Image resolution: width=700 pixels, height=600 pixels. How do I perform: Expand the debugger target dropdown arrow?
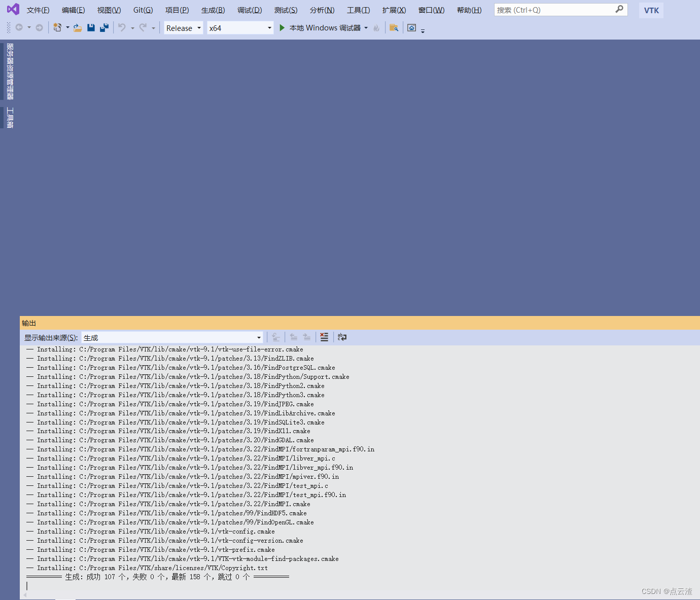tap(366, 28)
